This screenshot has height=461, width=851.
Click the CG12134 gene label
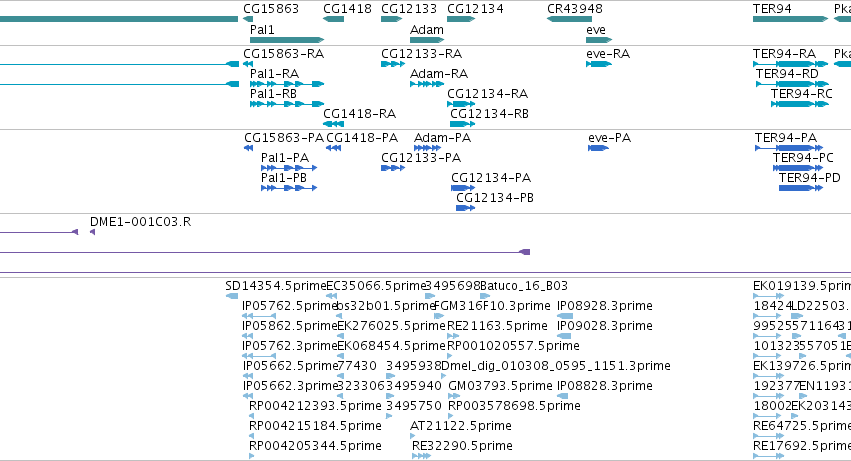[x=475, y=9]
